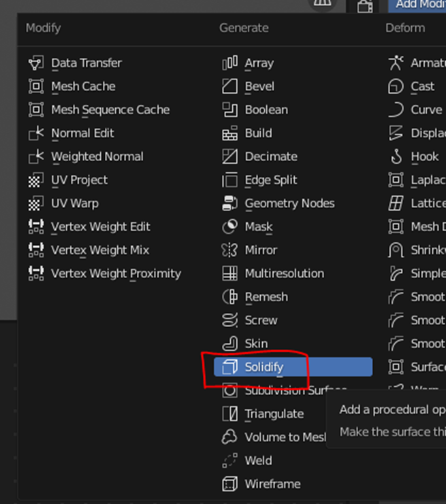Click the Bevel modifier icon
The width and height of the screenshot is (446, 504).
tap(229, 86)
